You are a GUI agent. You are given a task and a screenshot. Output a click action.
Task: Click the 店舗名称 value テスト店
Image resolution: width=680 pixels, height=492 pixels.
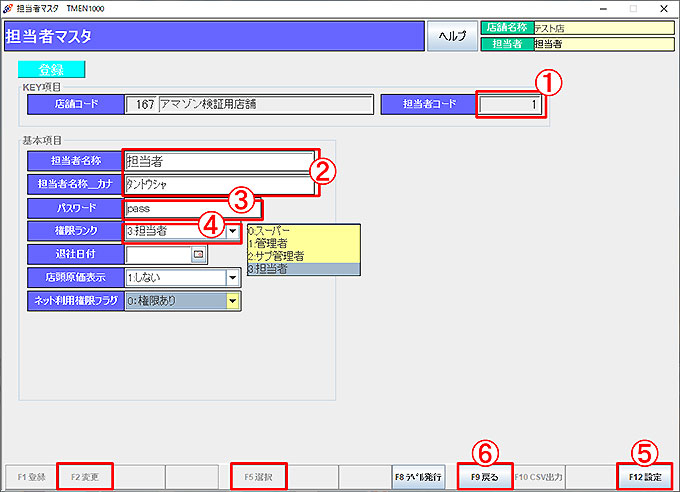click(604, 28)
